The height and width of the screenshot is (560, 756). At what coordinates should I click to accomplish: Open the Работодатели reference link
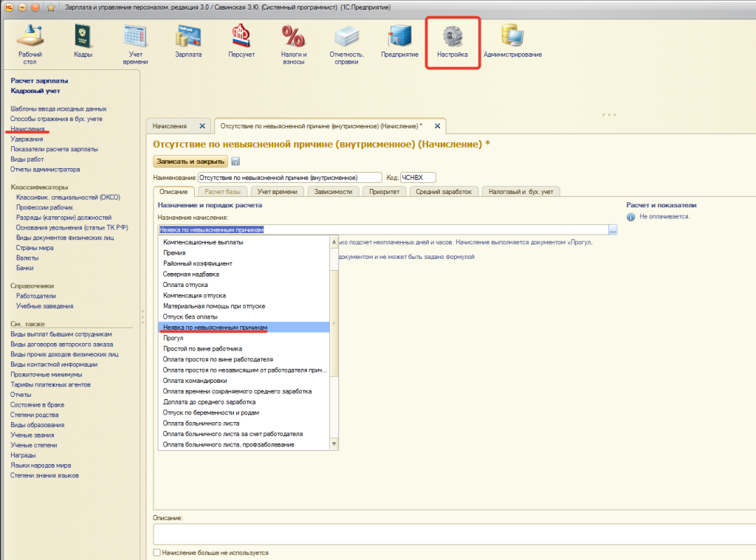tap(36, 296)
